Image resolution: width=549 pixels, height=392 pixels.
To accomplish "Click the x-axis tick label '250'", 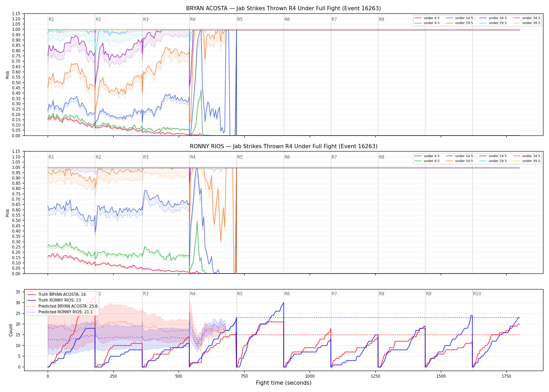I will click(x=113, y=376).
